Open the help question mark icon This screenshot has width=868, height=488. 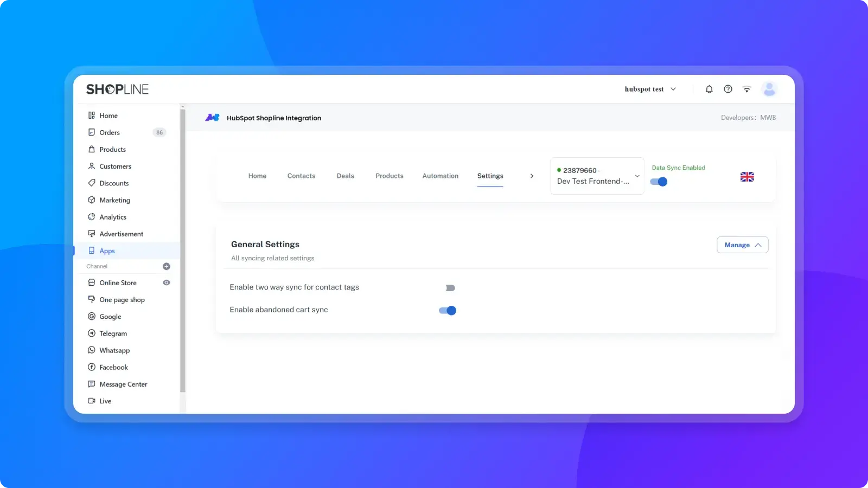point(728,89)
